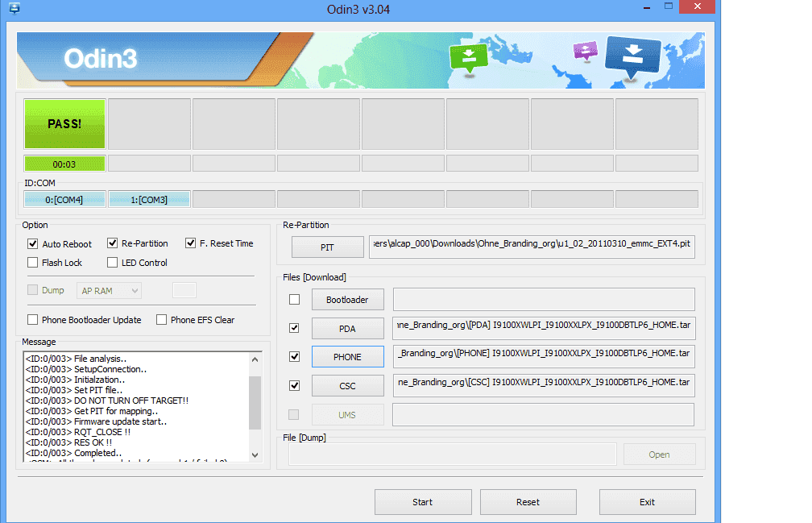Click 'Firmware update start..' log line

pyautogui.click(x=97, y=421)
